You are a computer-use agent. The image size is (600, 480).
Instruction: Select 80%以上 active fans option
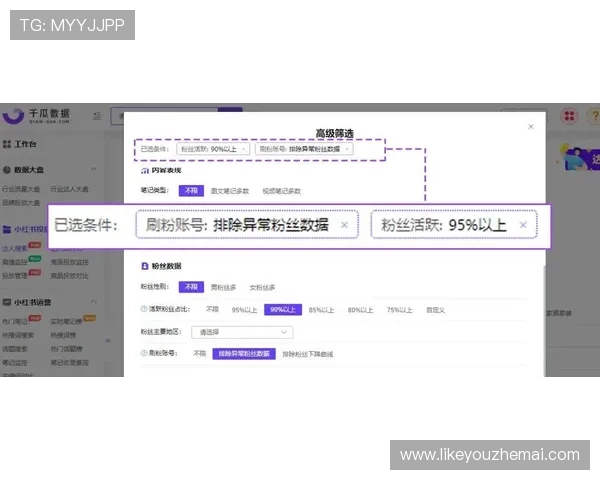click(x=360, y=310)
